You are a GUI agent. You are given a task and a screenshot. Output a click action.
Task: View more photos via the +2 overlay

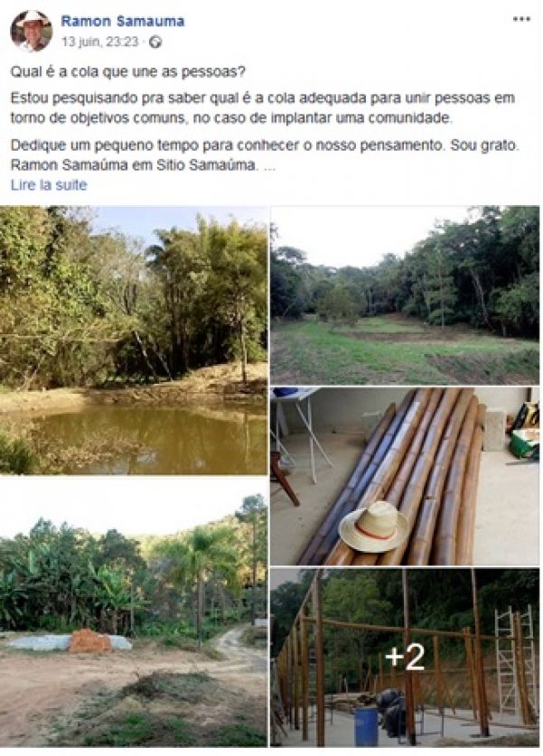[405, 658]
